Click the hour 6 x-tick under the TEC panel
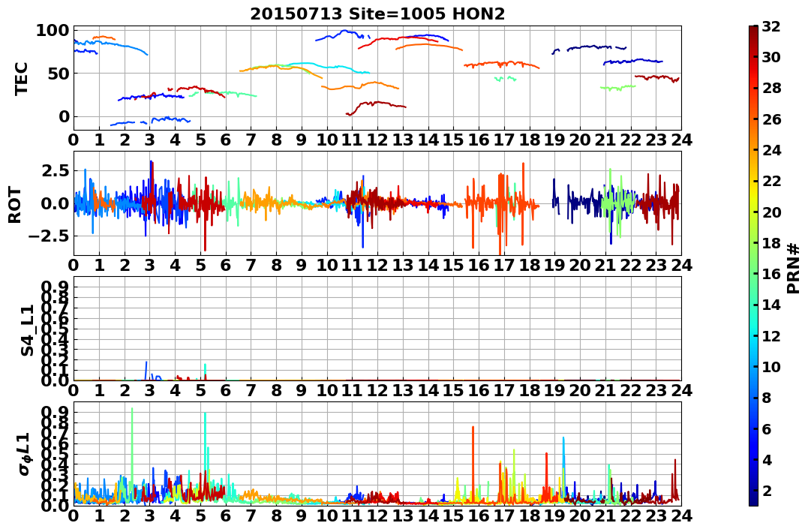The image size is (808, 532). pos(226,140)
